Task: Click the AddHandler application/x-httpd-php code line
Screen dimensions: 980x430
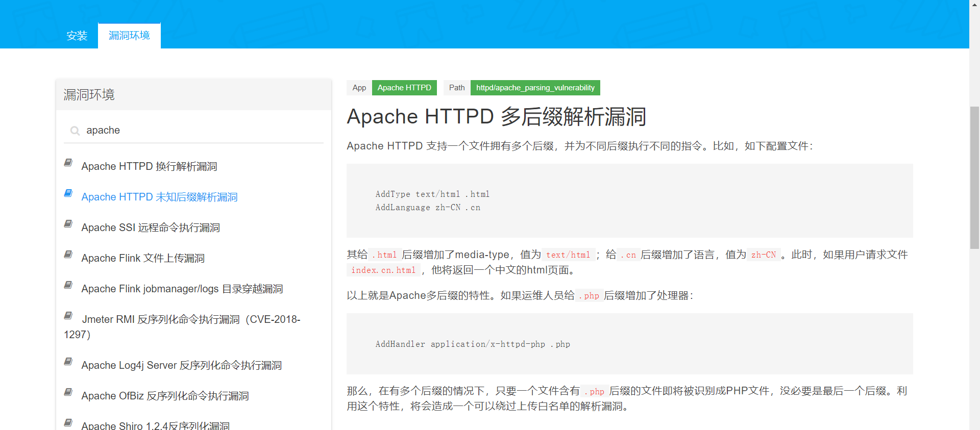Action: [473, 344]
